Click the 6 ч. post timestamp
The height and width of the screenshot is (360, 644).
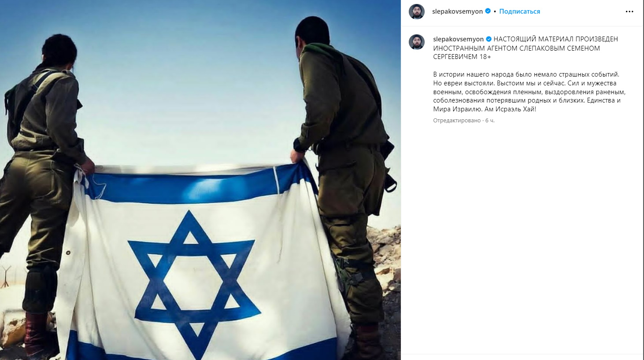tap(490, 121)
